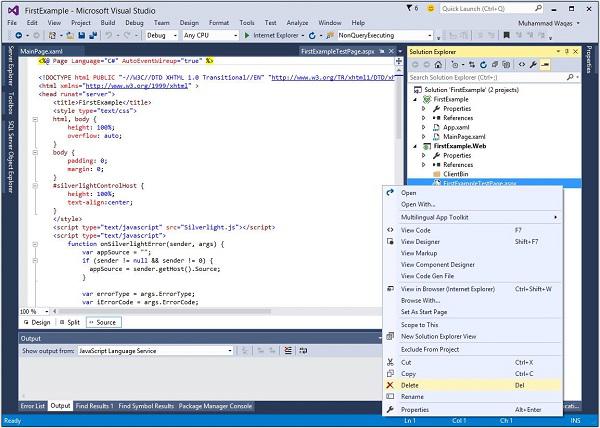
Task: Open the Debug configuration dropdown
Action: (x=161, y=34)
